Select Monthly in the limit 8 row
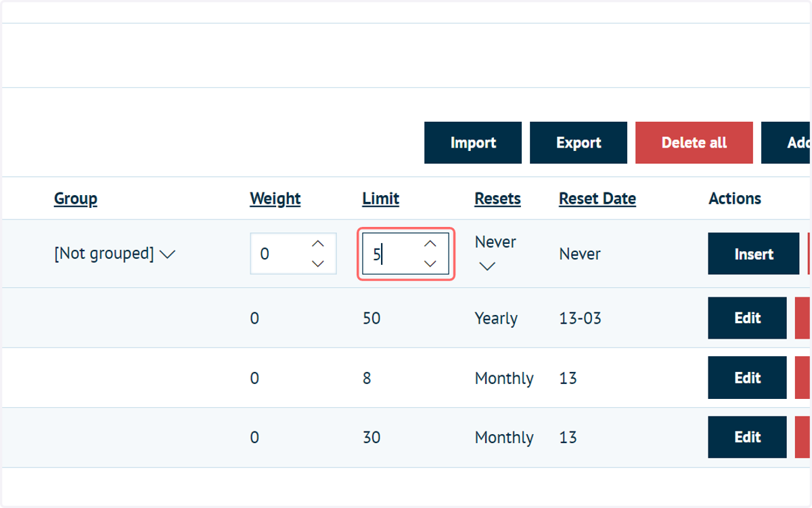Viewport: 812px width, 508px height. point(504,378)
